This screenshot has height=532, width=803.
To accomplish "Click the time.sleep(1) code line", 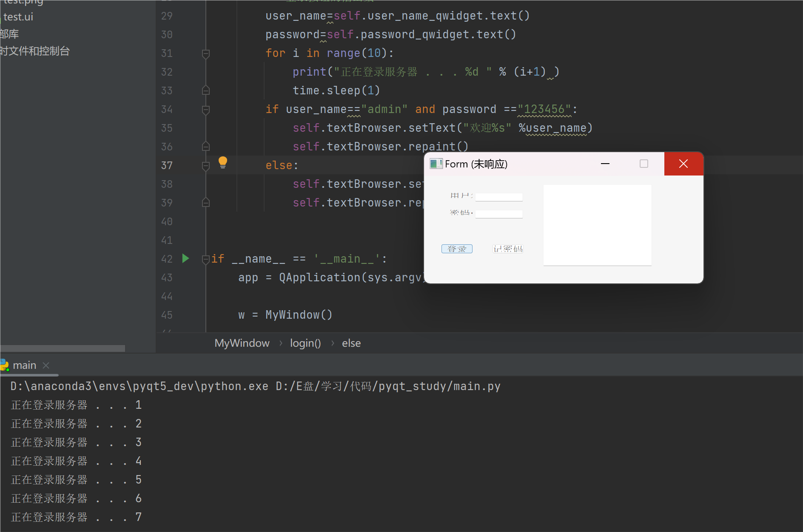I will 336,91.
